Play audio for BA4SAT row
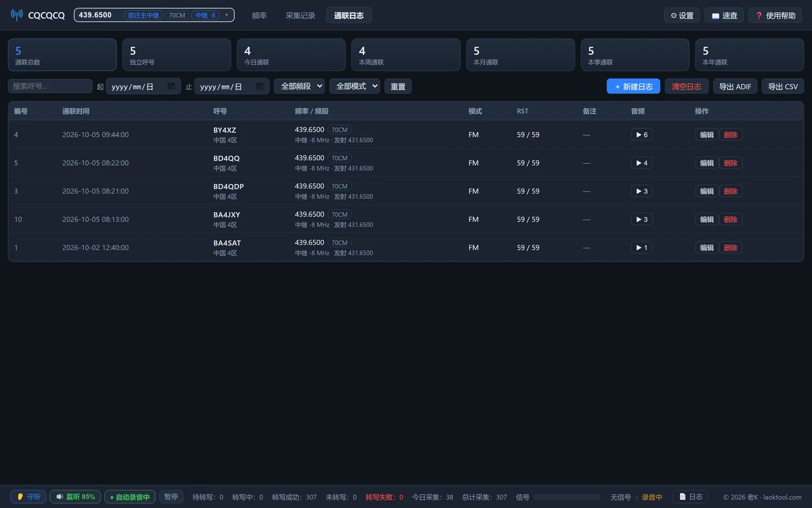This screenshot has width=812, height=508. click(641, 247)
